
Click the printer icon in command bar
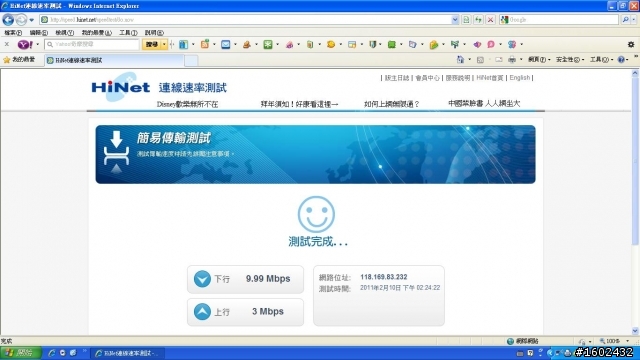click(512, 60)
